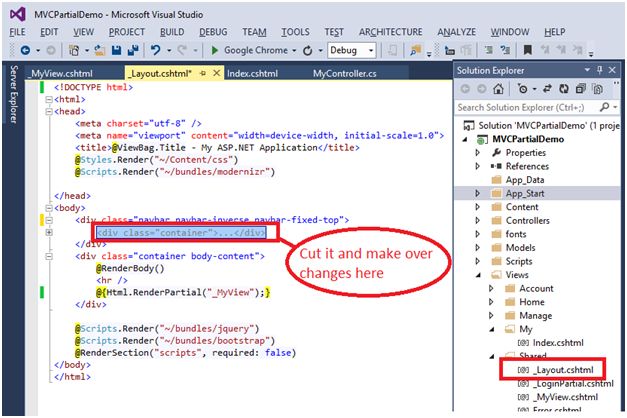The height and width of the screenshot is (418, 627).
Task: Click the browser Refresh icon in toolbar
Action: click(308, 50)
